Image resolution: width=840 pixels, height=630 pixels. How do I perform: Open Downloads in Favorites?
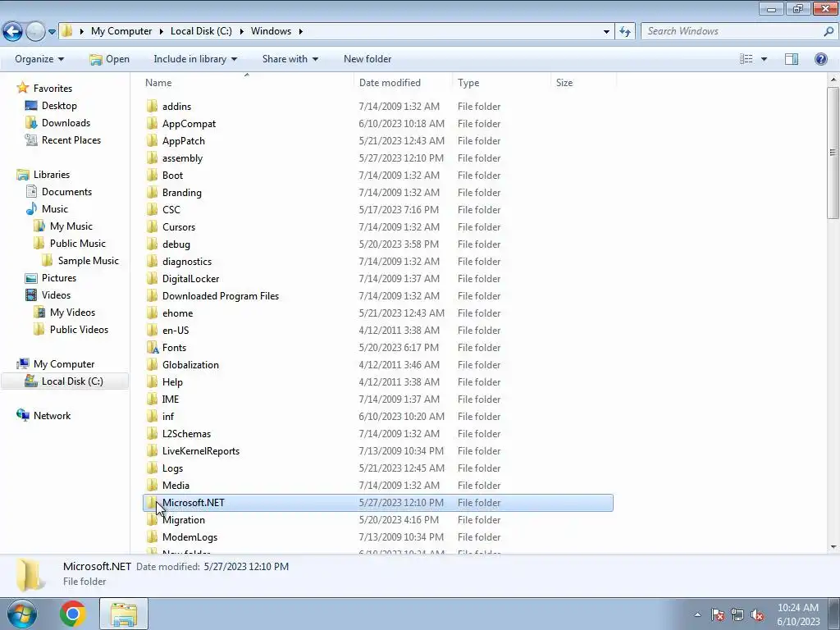[x=66, y=123]
